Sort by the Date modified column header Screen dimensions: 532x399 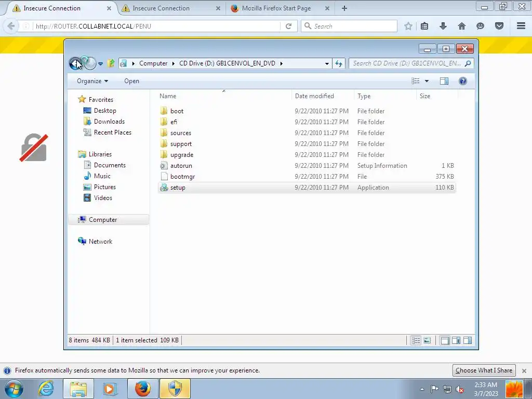323,96
